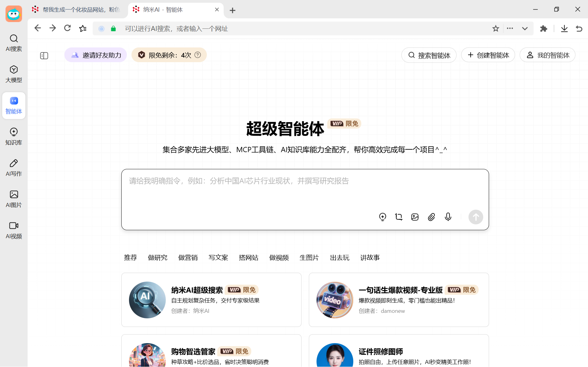Click 邀请好友助力 button
Screen dimensions: 588x367
tap(96, 55)
